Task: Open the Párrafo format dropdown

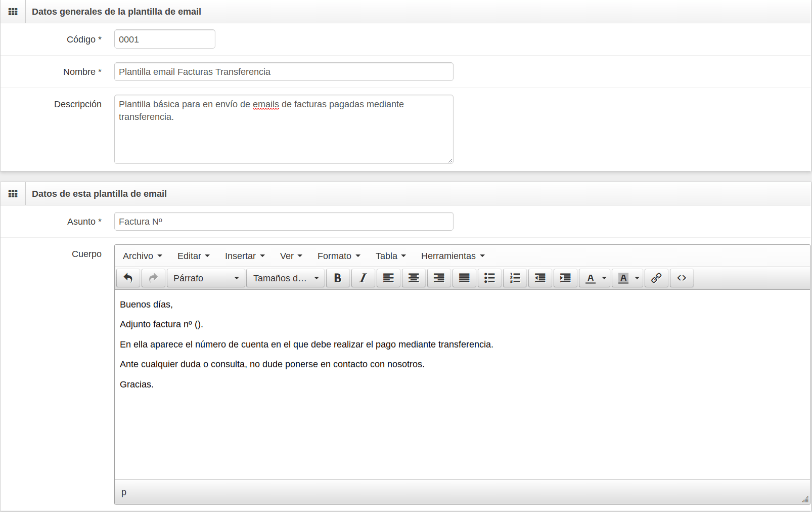Action: [x=206, y=278]
